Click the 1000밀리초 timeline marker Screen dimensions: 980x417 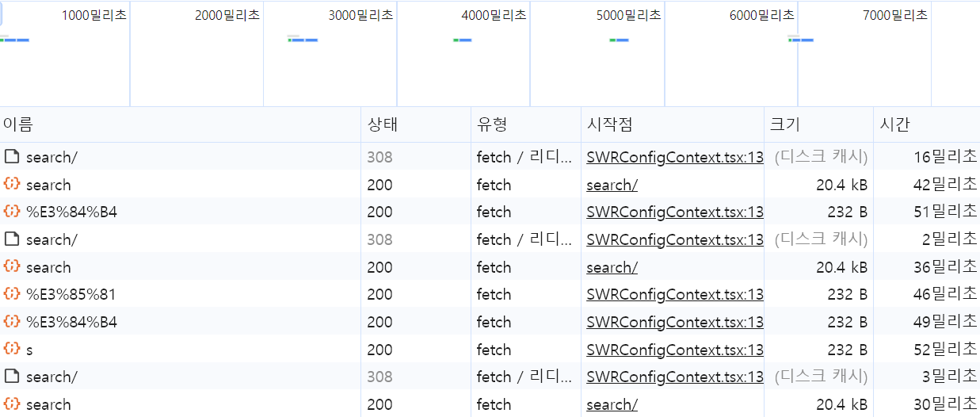pos(93,15)
